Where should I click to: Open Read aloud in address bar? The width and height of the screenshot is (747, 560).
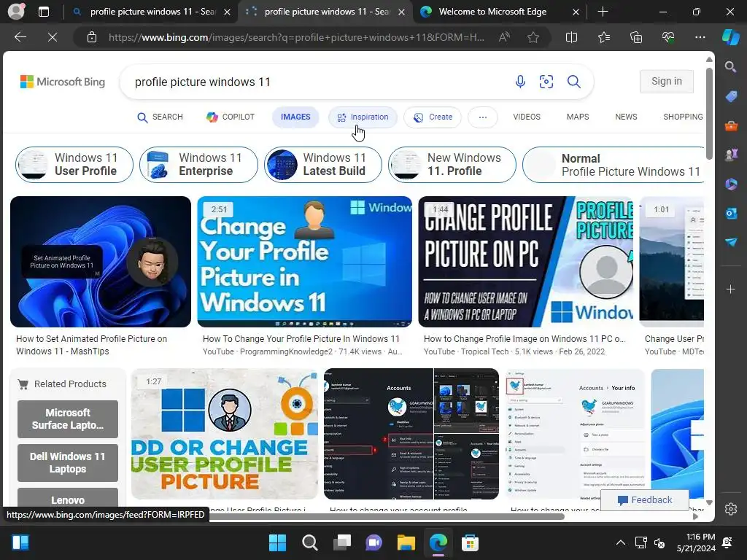504,37
